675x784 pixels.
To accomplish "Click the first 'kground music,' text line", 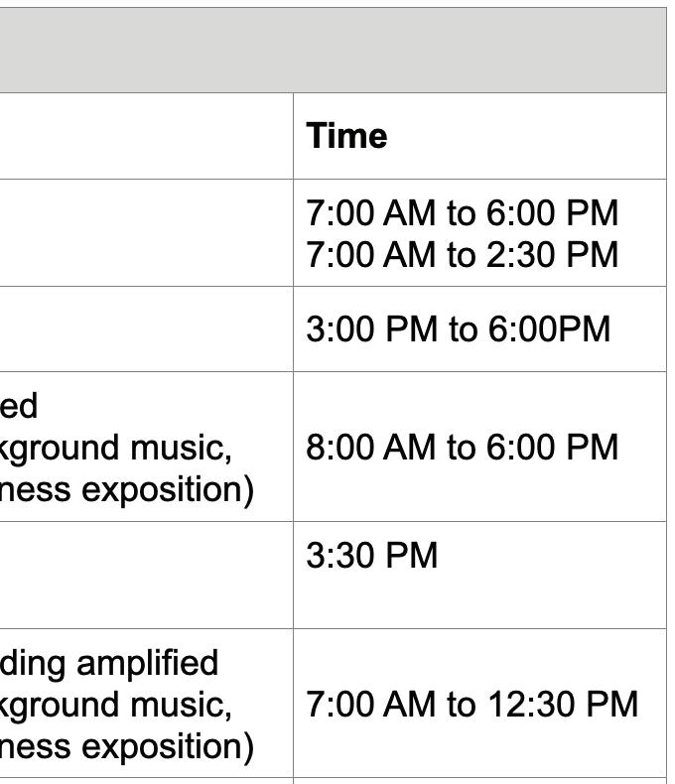I will click(x=115, y=448).
